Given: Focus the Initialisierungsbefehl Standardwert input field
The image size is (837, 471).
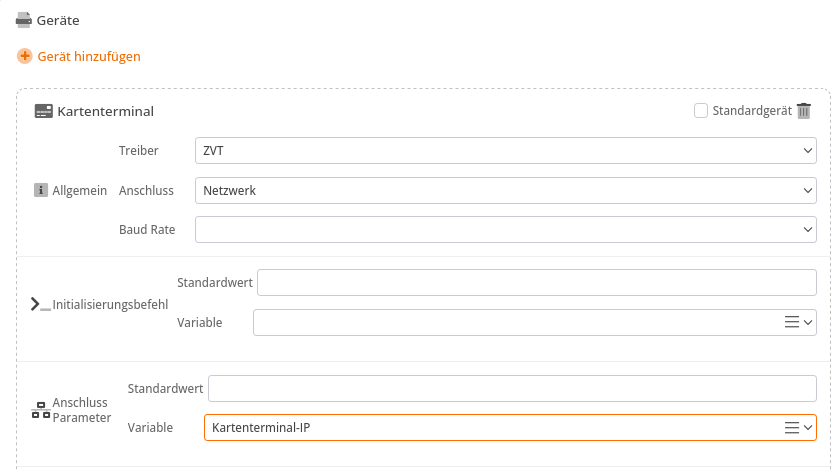Looking at the screenshot, I should (536, 282).
